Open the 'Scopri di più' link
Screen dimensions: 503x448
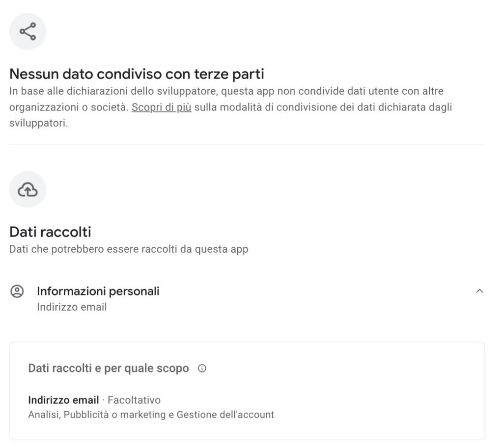click(x=161, y=107)
